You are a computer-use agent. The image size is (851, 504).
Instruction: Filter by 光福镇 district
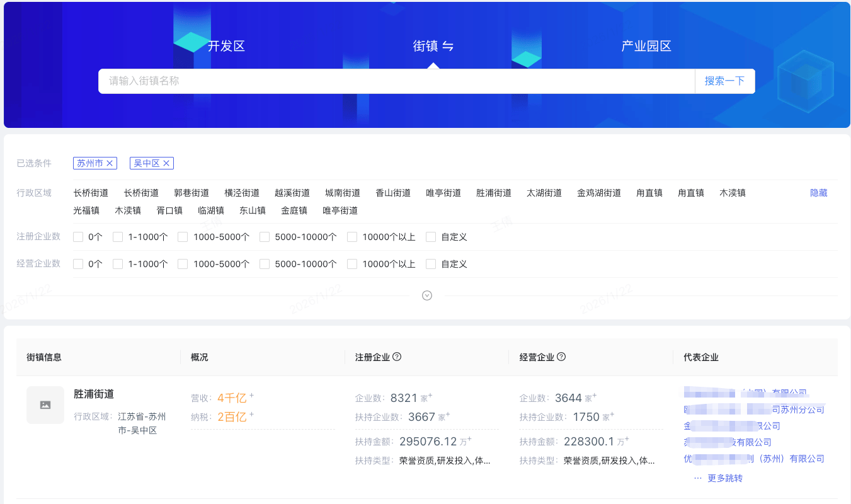(86, 210)
